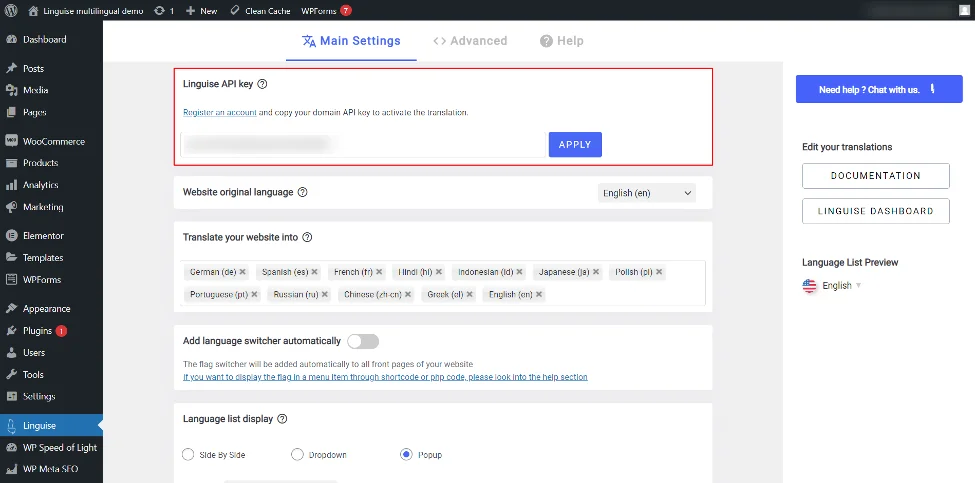Click the APPLY button
977x483 pixels.
575,145
